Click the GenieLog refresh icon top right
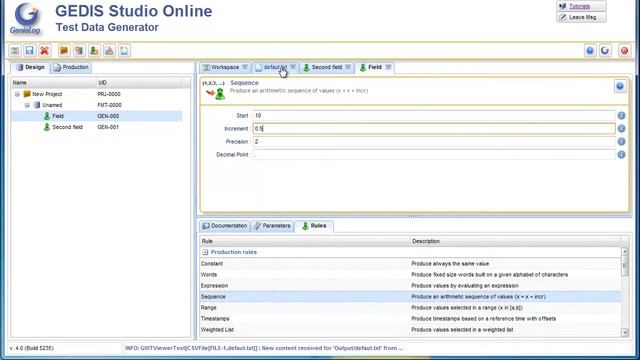Image resolution: width=640 pixels, height=360 pixels. pos(605,51)
